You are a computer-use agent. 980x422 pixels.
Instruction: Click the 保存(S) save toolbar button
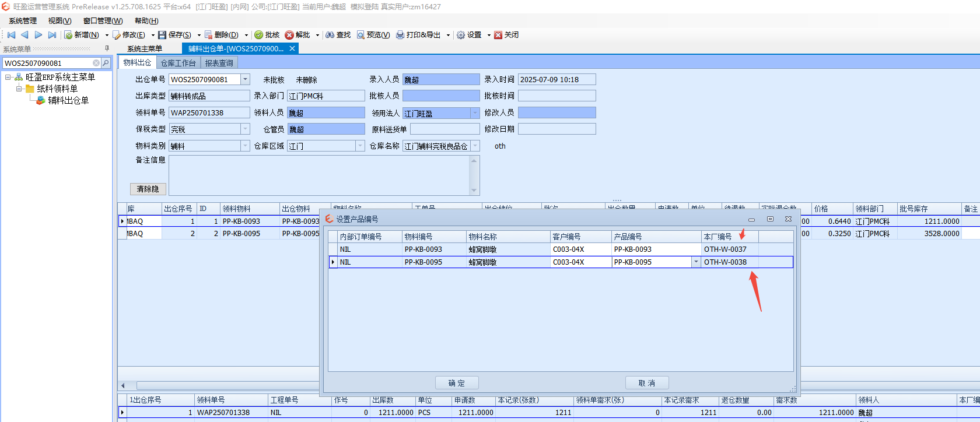(x=175, y=35)
